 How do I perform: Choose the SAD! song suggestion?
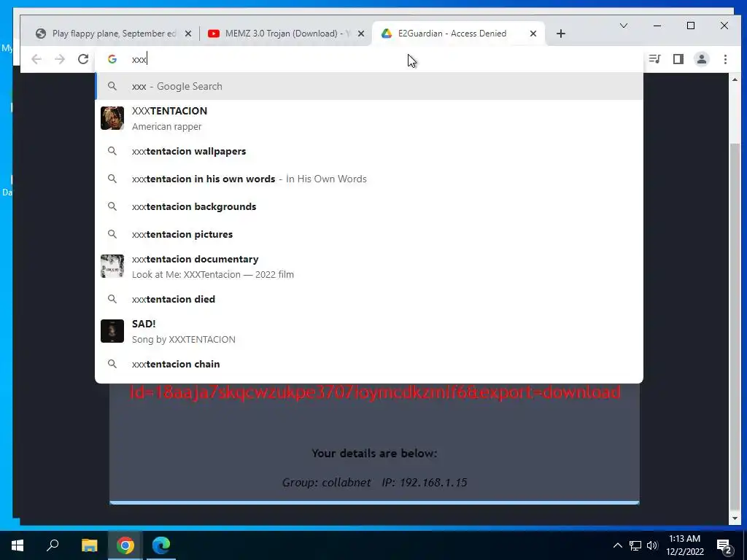[x=369, y=331]
